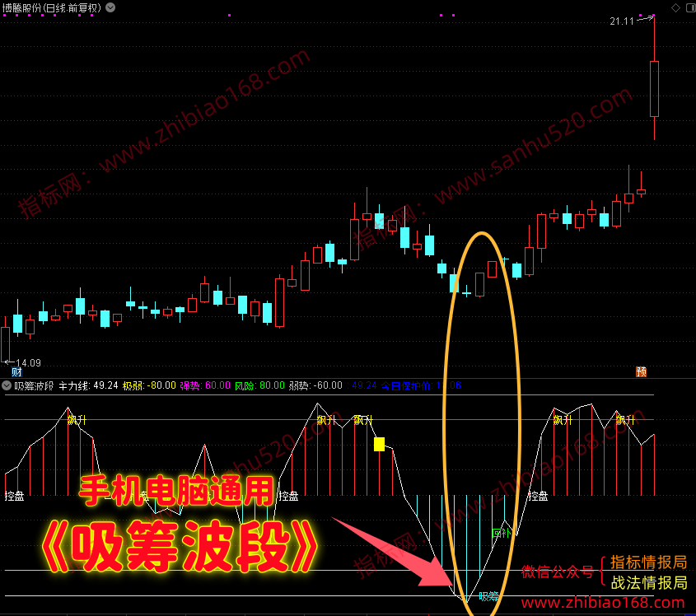This screenshot has height=616, width=696.
Task: Click the 极弱: -80.00 value
Action: (149, 385)
